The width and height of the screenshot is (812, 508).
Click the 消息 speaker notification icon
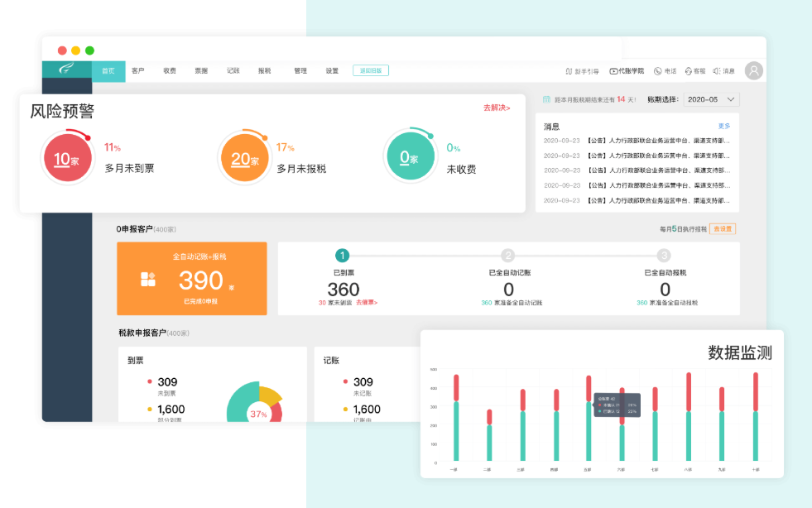[717, 71]
